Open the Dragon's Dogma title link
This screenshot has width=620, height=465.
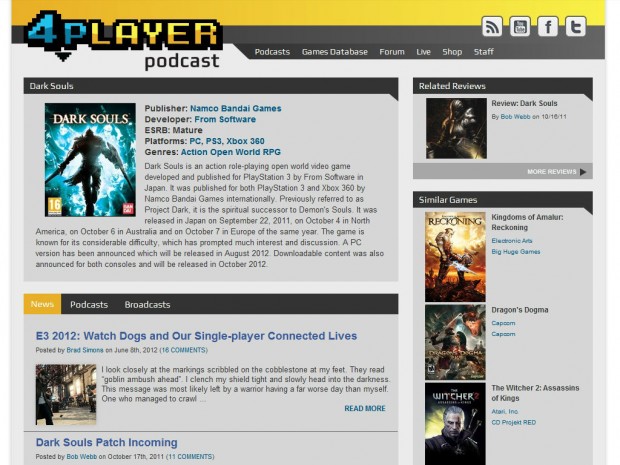(x=520, y=310)
